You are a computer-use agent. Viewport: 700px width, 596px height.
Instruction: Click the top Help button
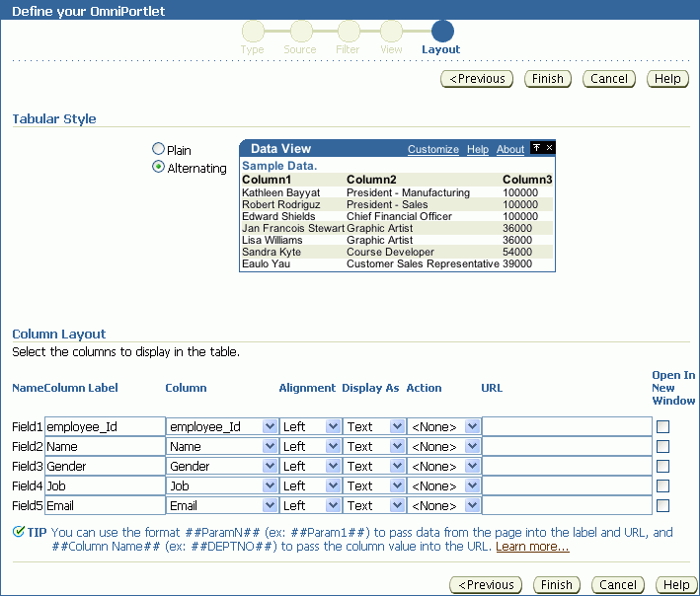tap(667, 79)
